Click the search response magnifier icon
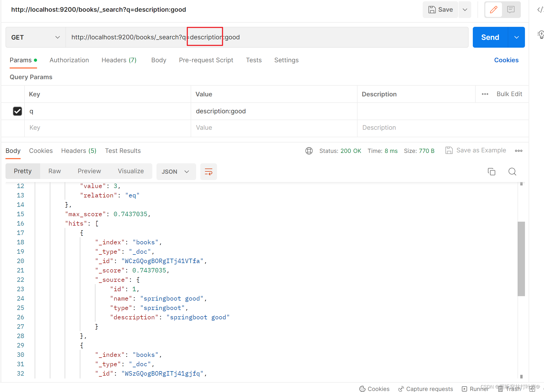Image resolution: width=544 pixels, height=392 pixels. click(512, 172)
